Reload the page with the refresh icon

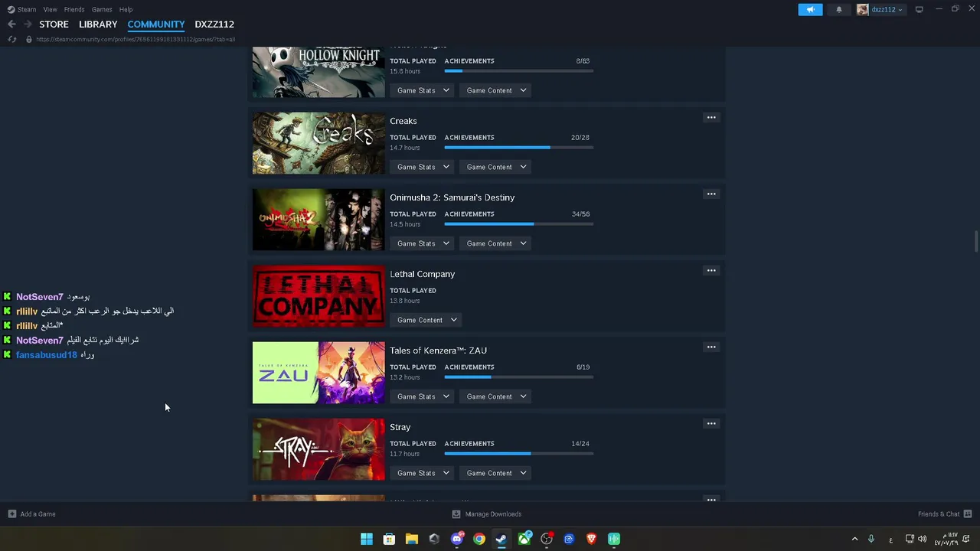click(x=11, y=39)
